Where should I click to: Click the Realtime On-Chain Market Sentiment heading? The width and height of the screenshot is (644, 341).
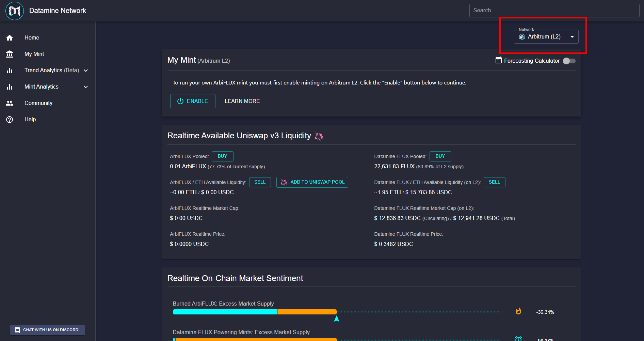(x=235, y=278)
